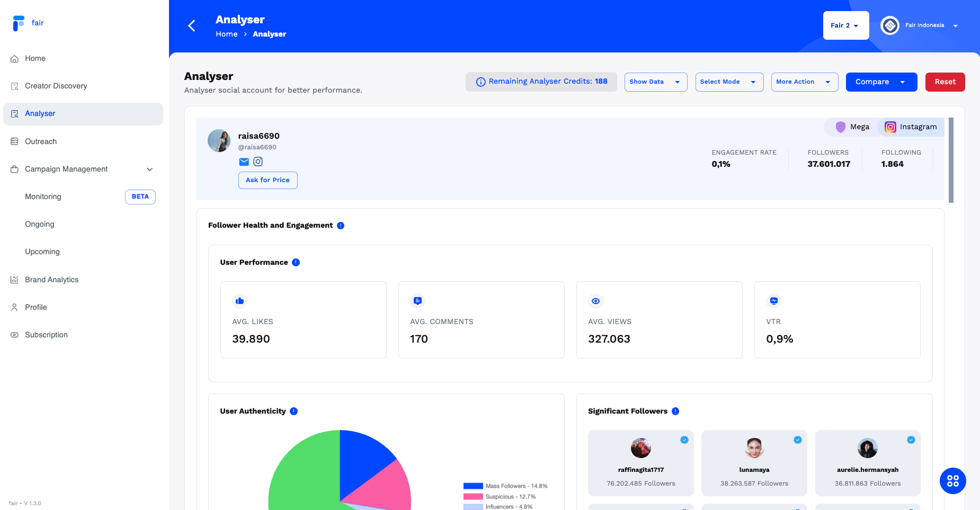The height and width of the screenshot is (510, 980).
Task: Click the Campaign Management briefcase icon
Action: [14, 169]
